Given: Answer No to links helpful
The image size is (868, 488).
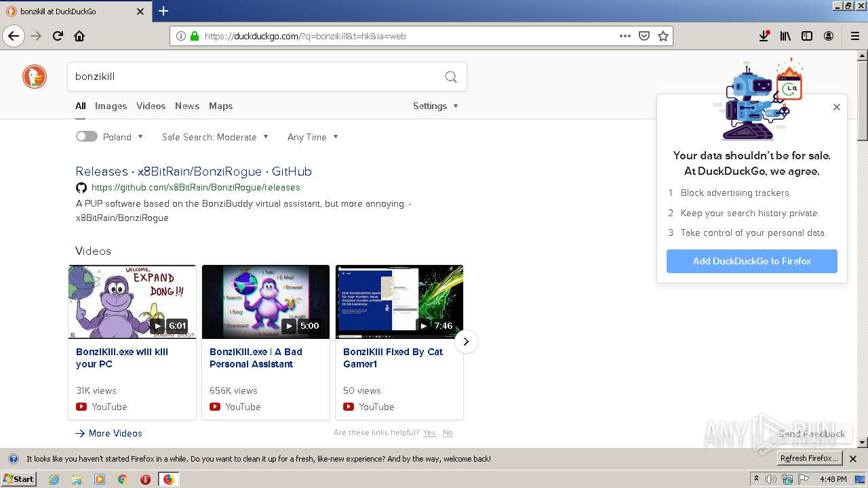Looking at the screenshot, I should coord(448,432).
